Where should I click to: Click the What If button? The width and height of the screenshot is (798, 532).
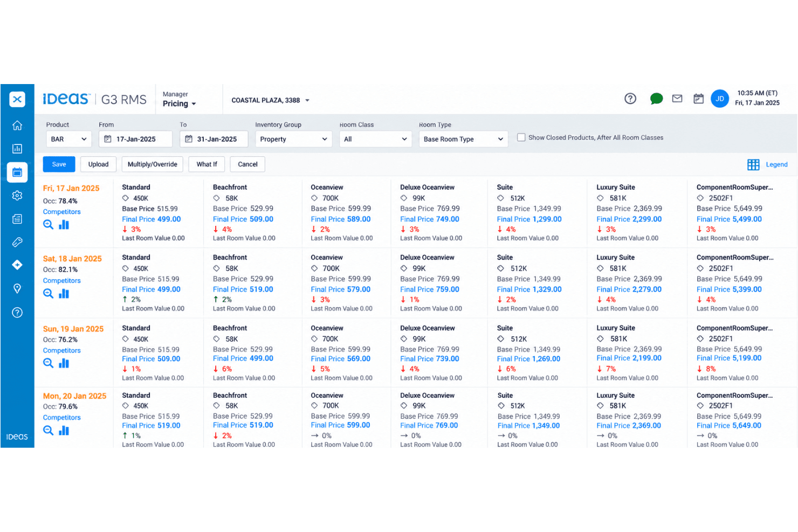[207, 164]
